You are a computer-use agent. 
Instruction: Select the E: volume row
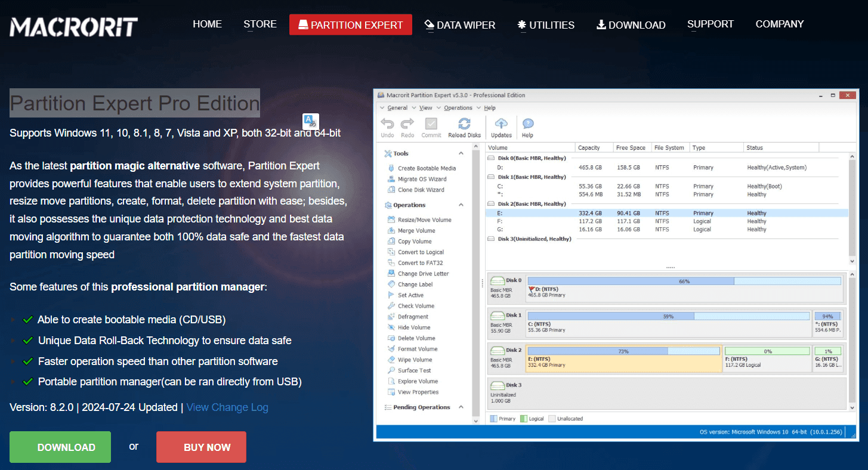pos(667,213)
